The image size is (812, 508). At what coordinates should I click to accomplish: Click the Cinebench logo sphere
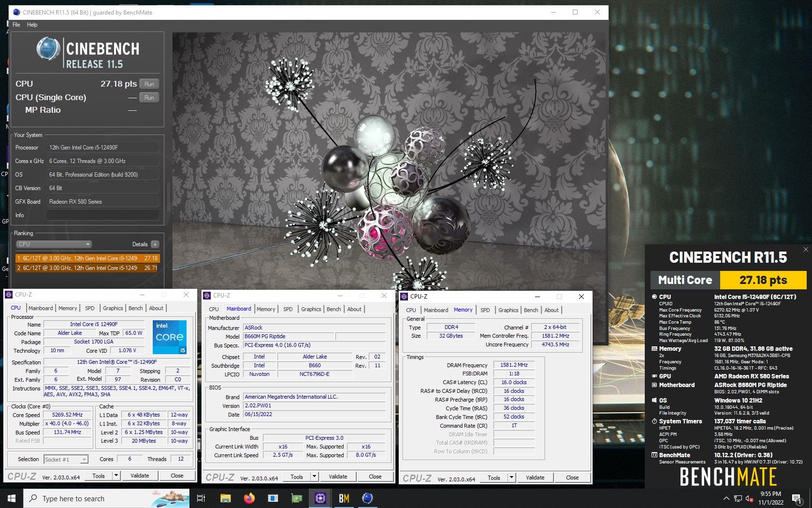coord(48,49)
